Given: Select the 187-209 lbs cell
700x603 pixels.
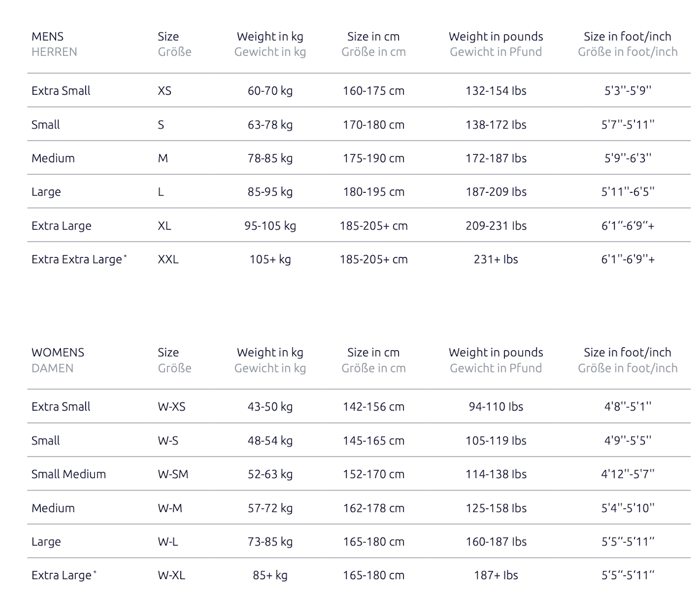Looking at the screenshot, I should pyautogui.click(x=496, y=192).
